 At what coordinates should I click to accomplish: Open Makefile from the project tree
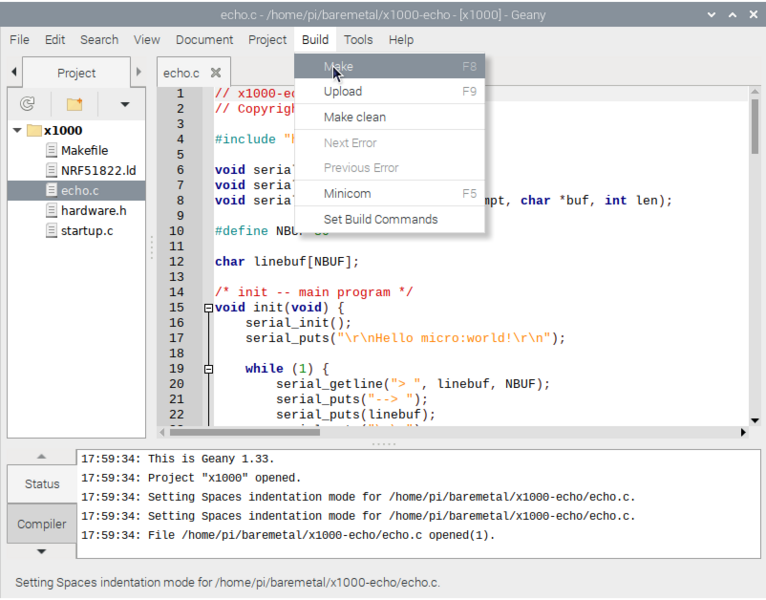coord(85,150)
